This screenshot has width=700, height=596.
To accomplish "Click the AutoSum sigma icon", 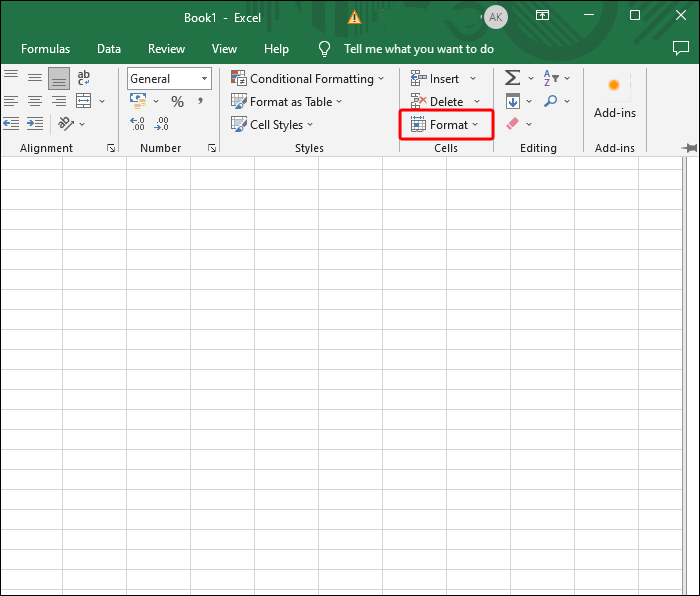I will pyautogui.click(x=512, y=78).
